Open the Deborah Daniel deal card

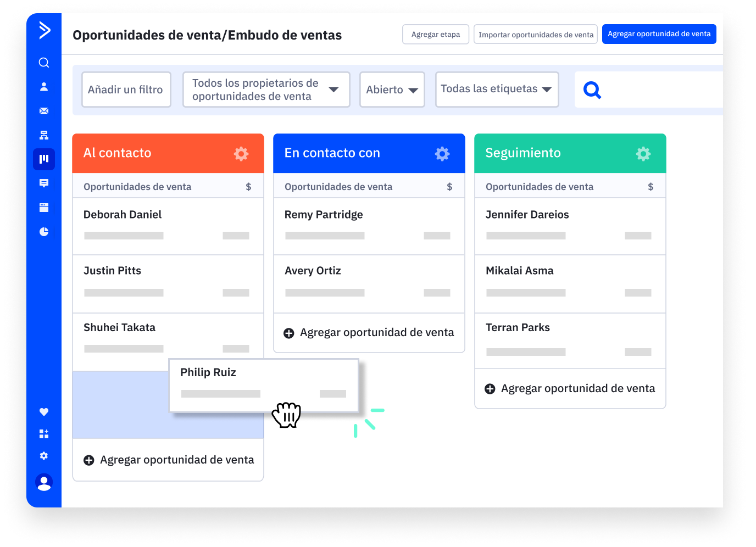168,226
